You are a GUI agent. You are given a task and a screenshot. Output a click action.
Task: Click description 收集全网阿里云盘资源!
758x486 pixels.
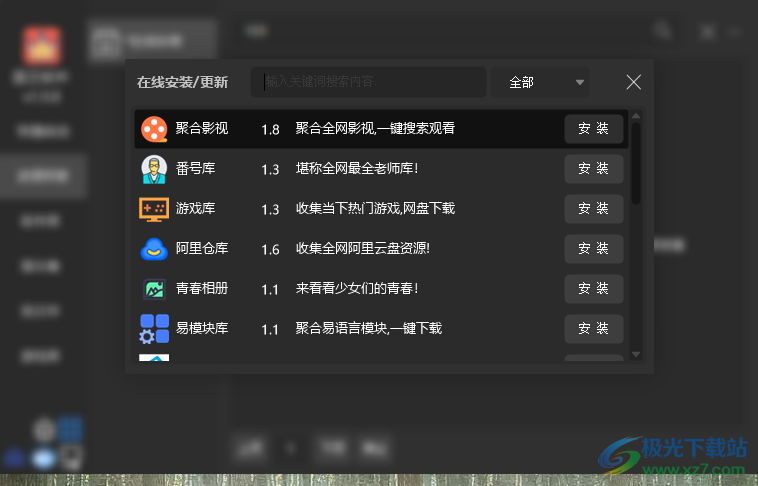pyautogui.click(x=363, y=249)
